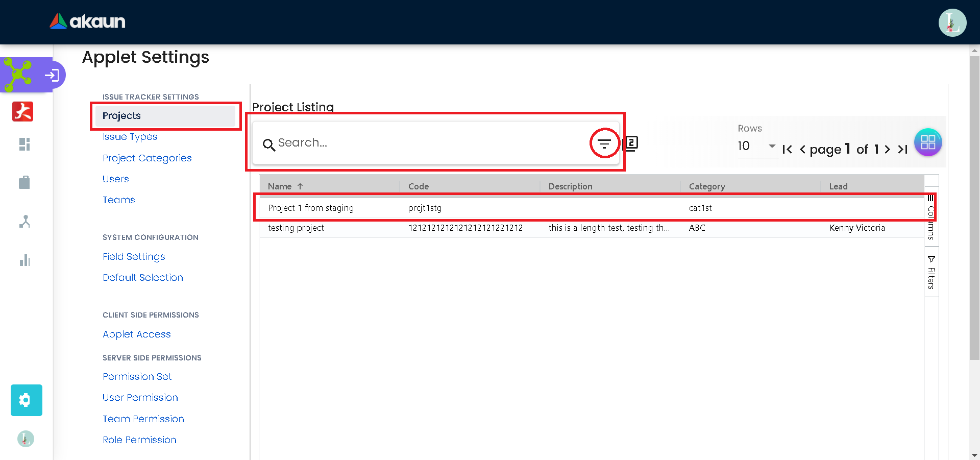Open the merge branch icon in sidebar

[x=24, y=222]
